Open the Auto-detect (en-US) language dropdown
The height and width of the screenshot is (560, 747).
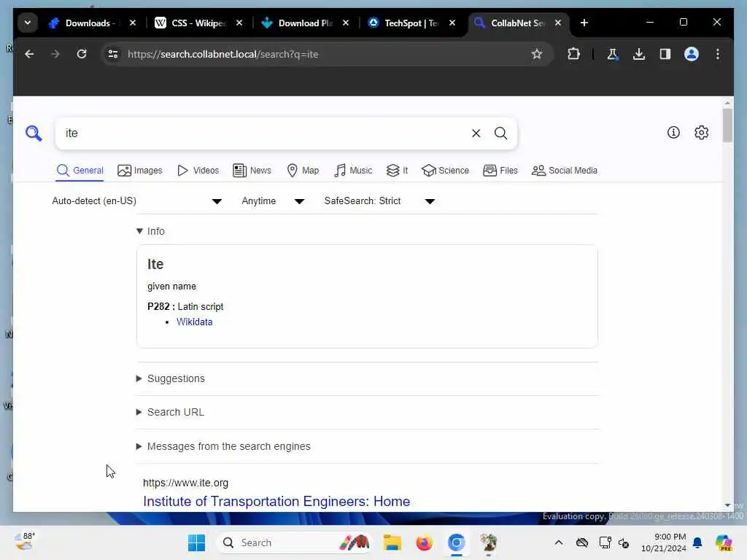[136, 201]
